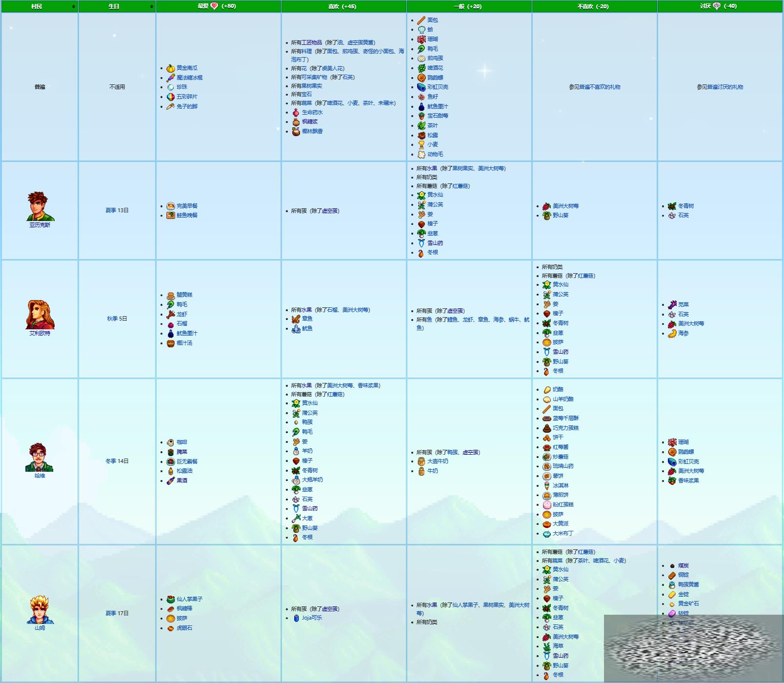This screenshot has width=784, height=683.
Task: Click the 黄金南瓜 pumpkin icon
Action: (170, 68)
